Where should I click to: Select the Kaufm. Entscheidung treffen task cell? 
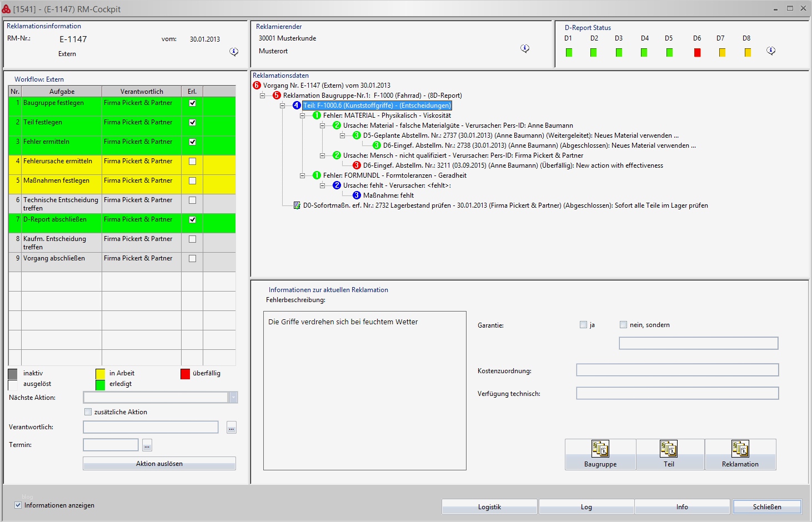(62, 243)
